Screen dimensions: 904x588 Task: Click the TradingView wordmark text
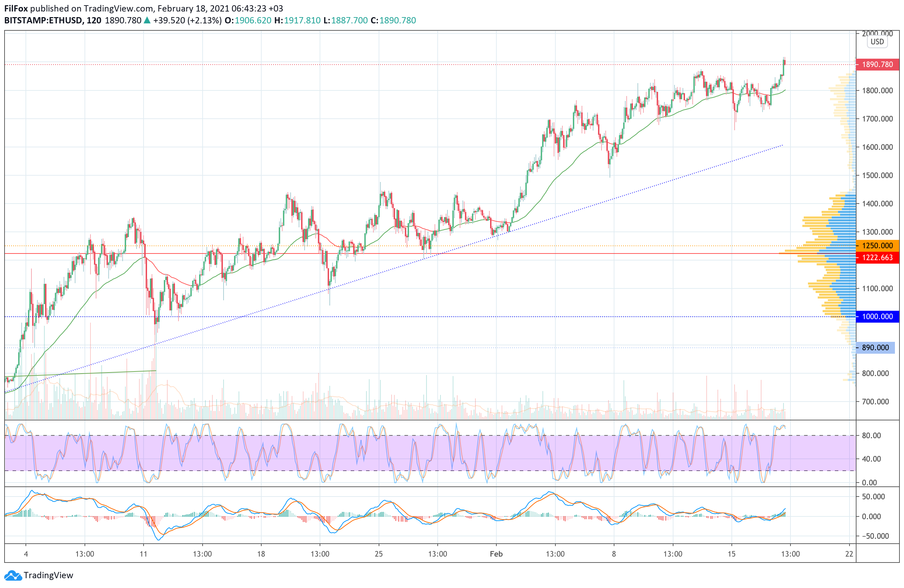[x=48, y=575]
